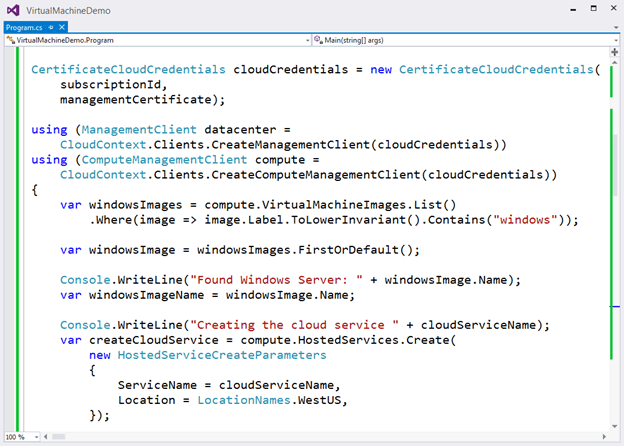This screenshot has height=446, width=624.
Task: Place the cursor on the "windows" string literal
Action: [525, 220]
